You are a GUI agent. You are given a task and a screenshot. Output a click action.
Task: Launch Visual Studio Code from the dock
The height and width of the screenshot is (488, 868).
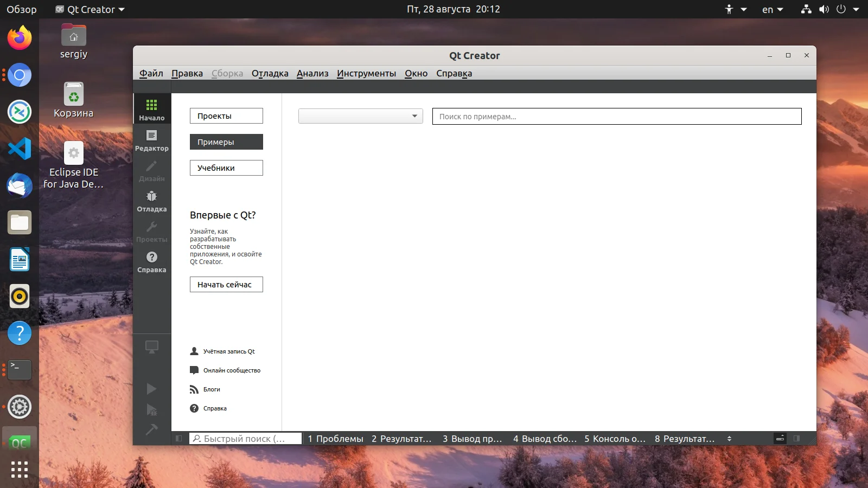tap(20, 149)
